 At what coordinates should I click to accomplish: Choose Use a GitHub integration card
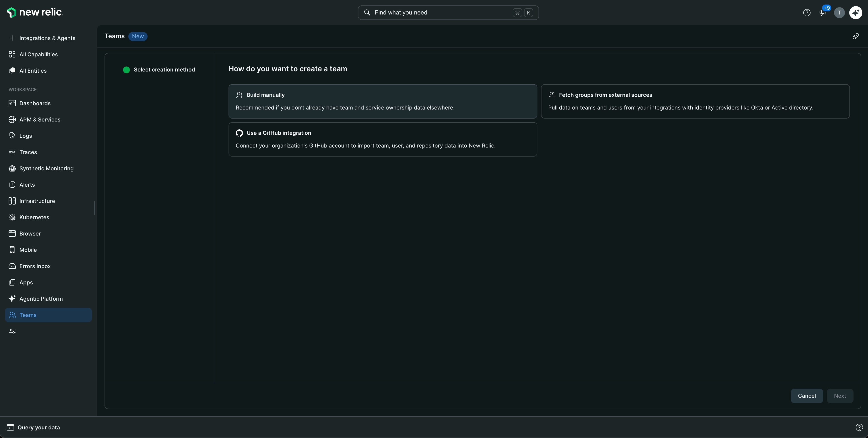tap(383, 139)
